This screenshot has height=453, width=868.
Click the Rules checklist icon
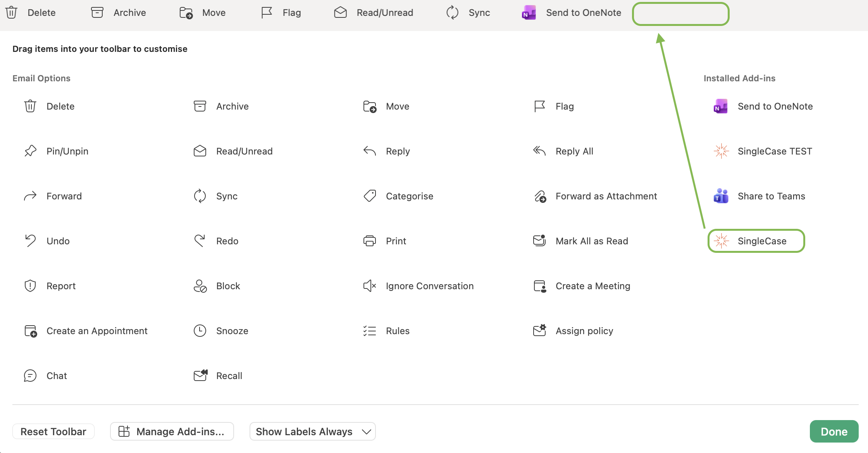pyautogui.click(x=370, y=331)
